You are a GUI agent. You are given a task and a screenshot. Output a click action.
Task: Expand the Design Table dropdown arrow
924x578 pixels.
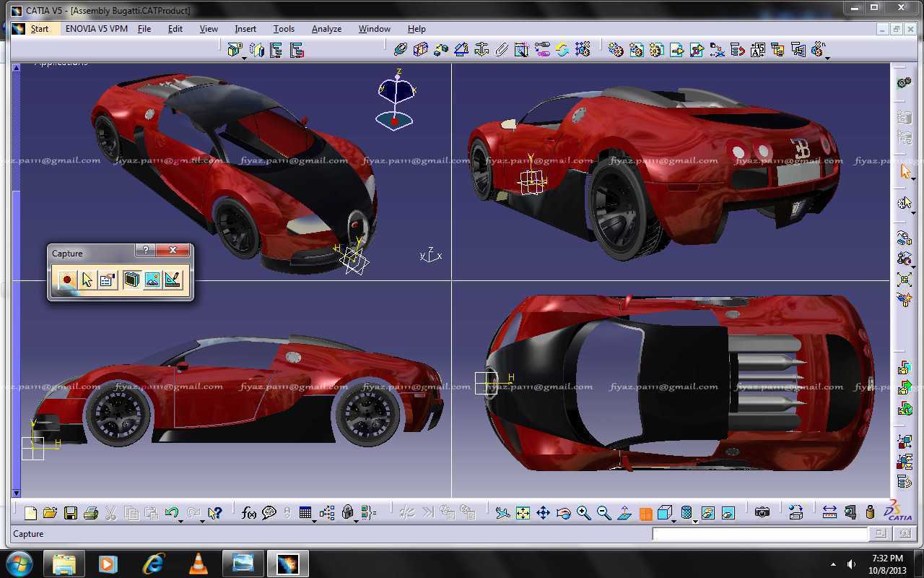click(315, 520)
